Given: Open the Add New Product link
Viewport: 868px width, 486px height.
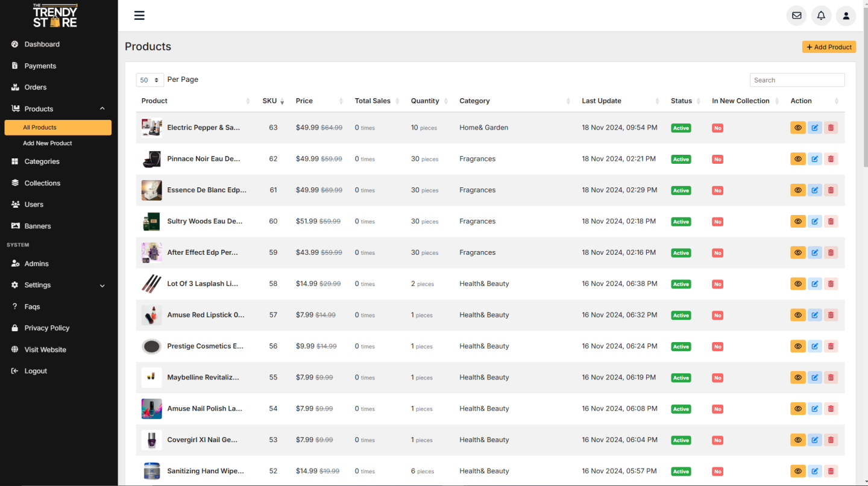Looking at the screenshot, I should click(48, 143).
